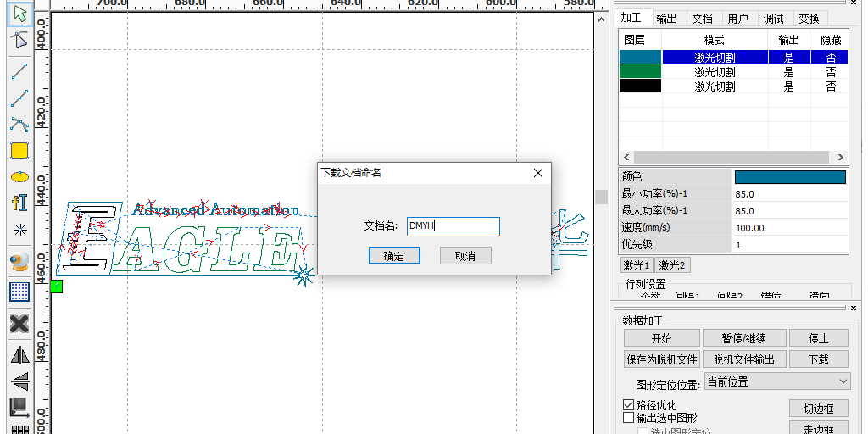This screenshot has height=434, width=868.
Task: Select the green layer color swatch row
Action: pyautogui.click(x=641, y=72)
